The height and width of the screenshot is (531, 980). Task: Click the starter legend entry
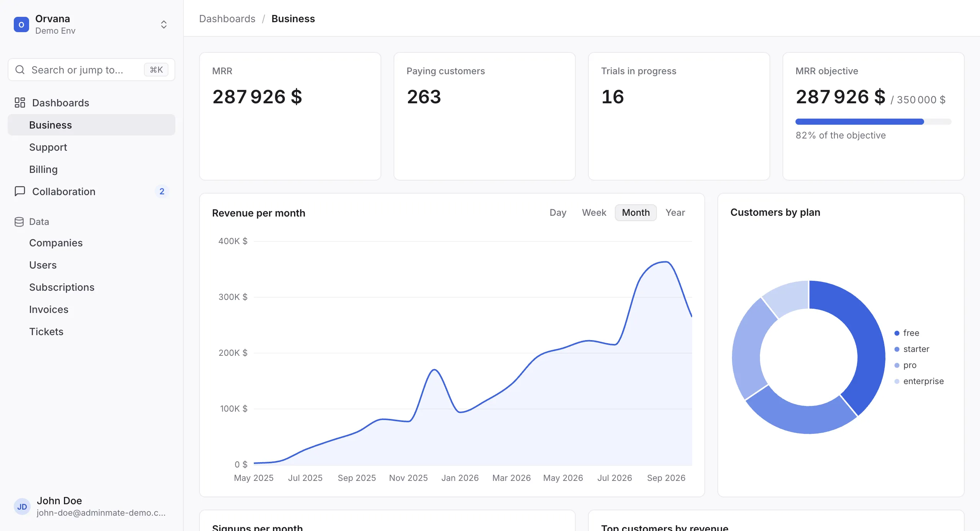(911, 349)
